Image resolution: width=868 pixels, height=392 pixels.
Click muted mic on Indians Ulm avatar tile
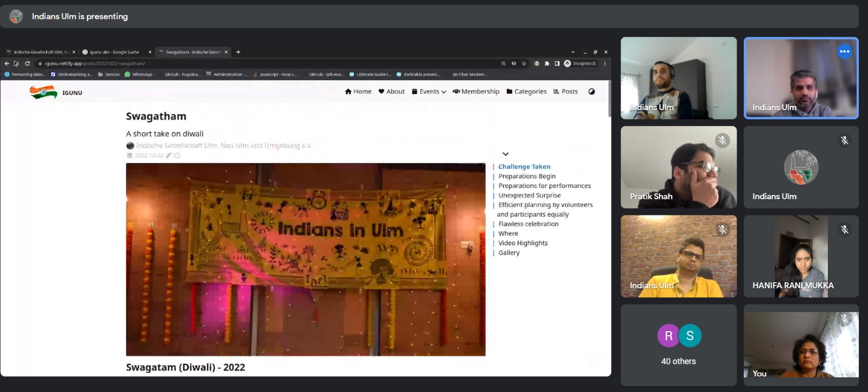[845, 141]
